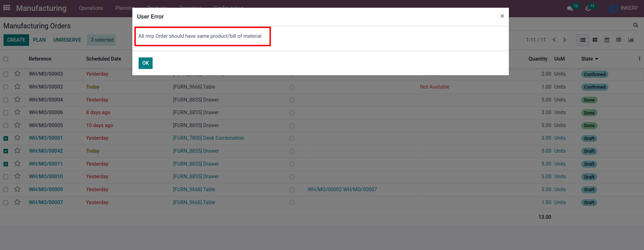Check the WH/MO/00006 row checkbox

pos(6,113)
